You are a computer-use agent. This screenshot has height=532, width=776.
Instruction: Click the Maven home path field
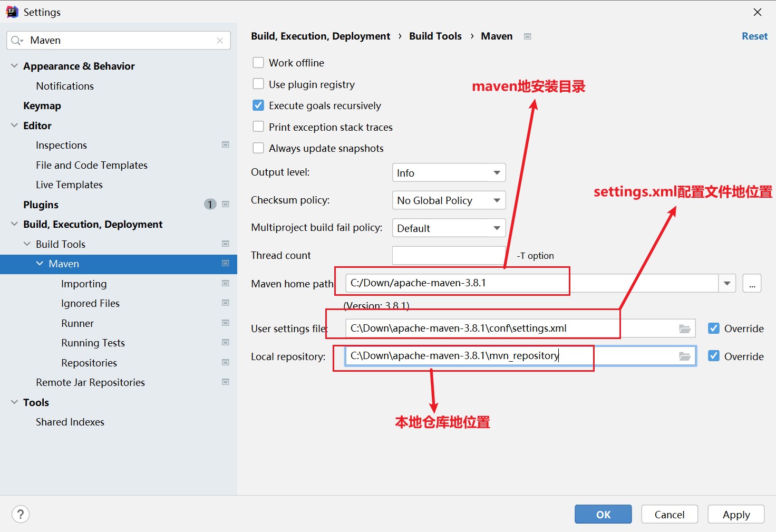tap(532, 283)
